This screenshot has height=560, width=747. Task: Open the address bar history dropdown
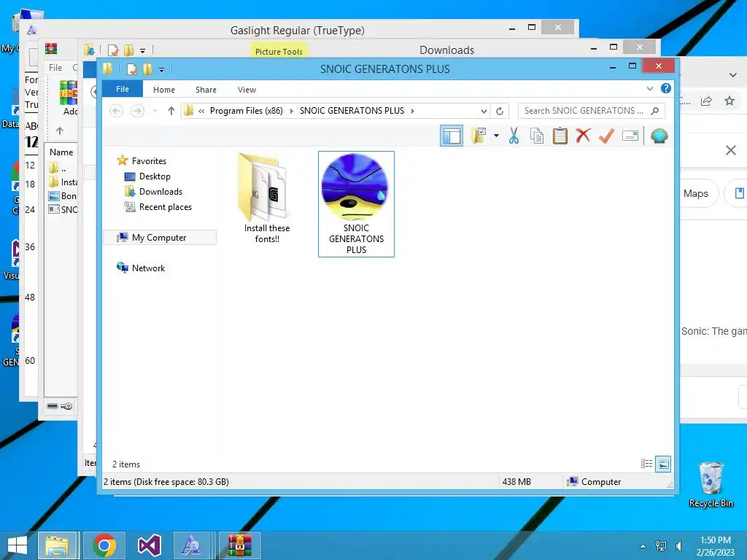[x=484, y=111]
